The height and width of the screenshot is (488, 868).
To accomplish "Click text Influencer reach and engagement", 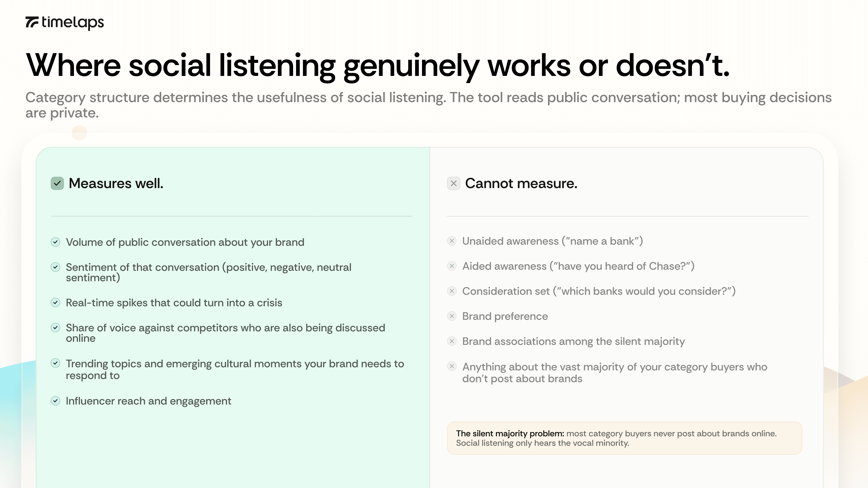I will pyautogui.click(x=149, y=401).
